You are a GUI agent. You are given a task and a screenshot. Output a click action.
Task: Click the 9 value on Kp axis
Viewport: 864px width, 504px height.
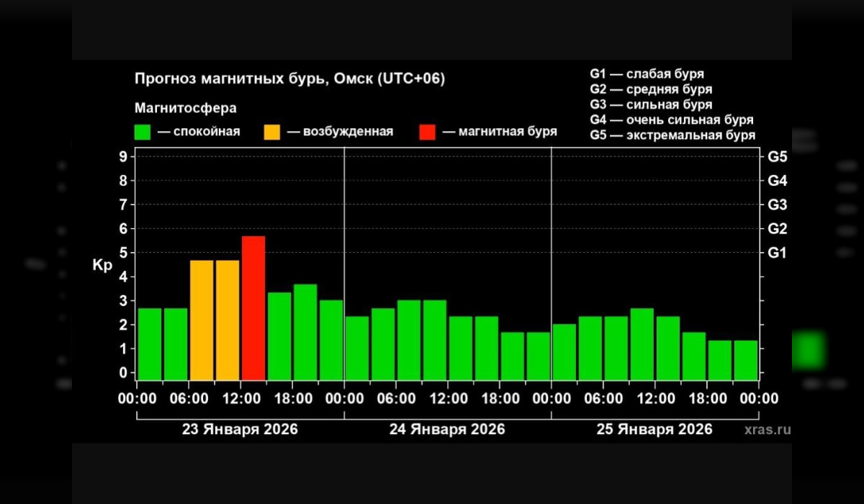(123, 156)
